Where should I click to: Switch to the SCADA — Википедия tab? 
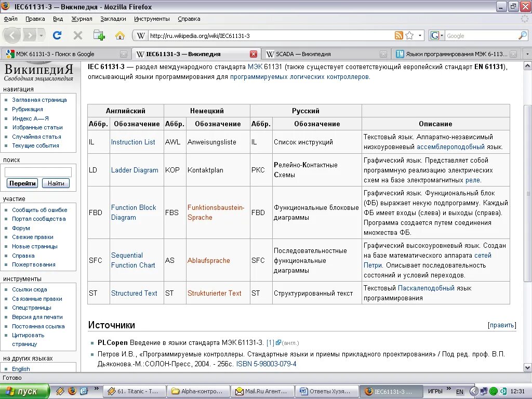[326, 54]
